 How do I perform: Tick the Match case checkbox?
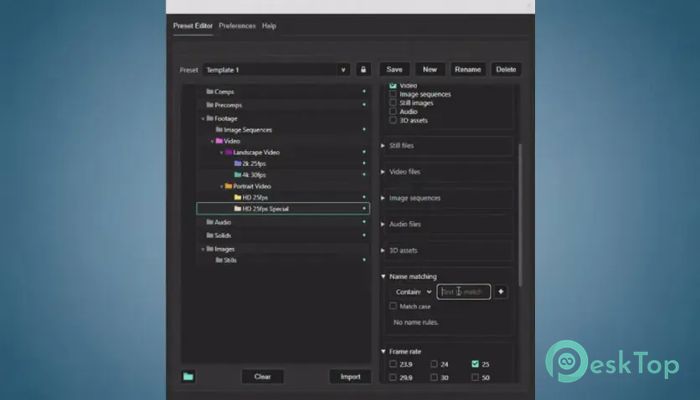pos(393,306)
